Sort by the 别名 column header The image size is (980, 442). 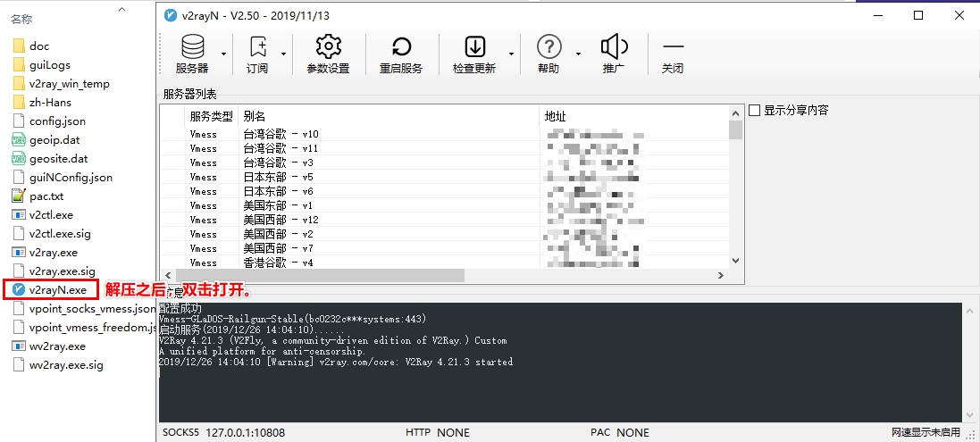(389, 116)
